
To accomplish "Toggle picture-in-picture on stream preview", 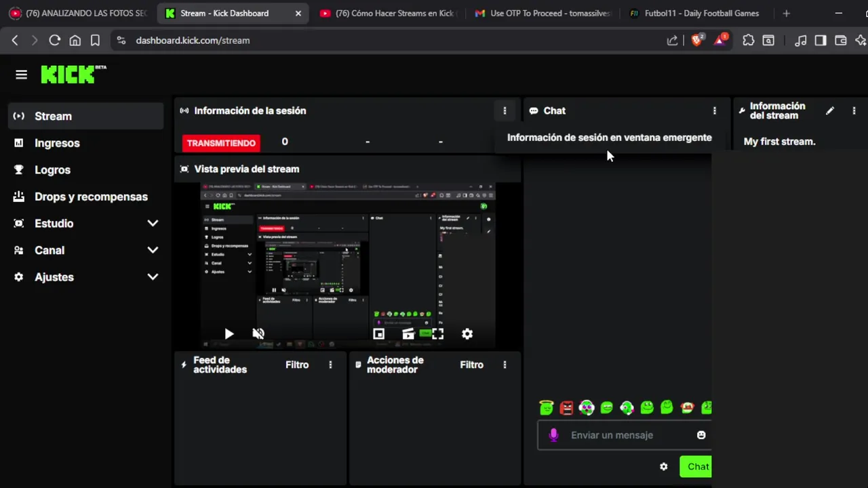I will click(378, 333).
